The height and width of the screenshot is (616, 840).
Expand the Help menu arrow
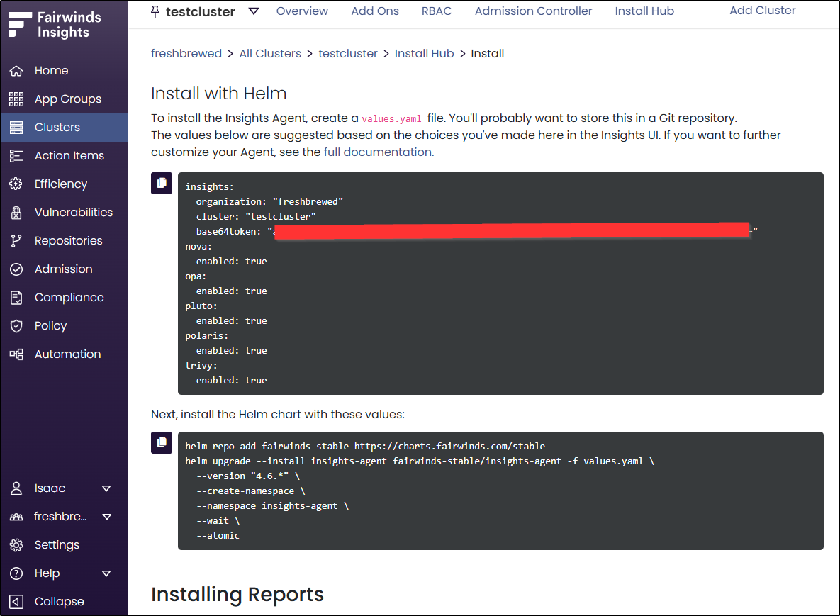click(106, 573)
